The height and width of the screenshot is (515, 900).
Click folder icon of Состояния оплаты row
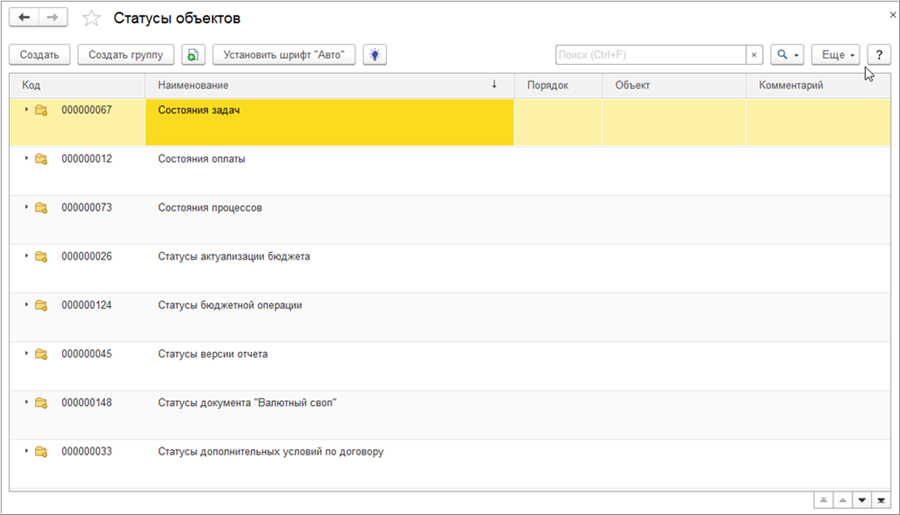(x=41, y=159)
